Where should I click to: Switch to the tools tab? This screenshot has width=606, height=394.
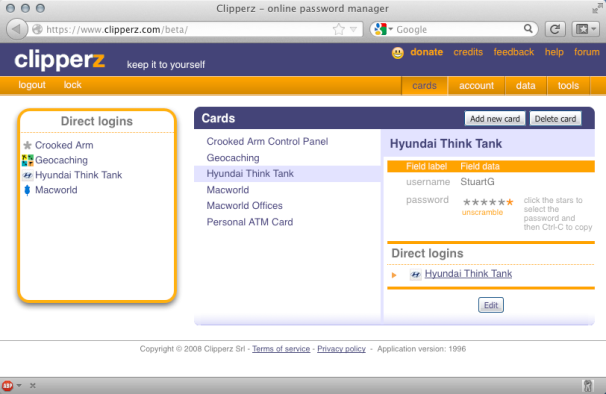pyautogui.click(x=568, y=86)
